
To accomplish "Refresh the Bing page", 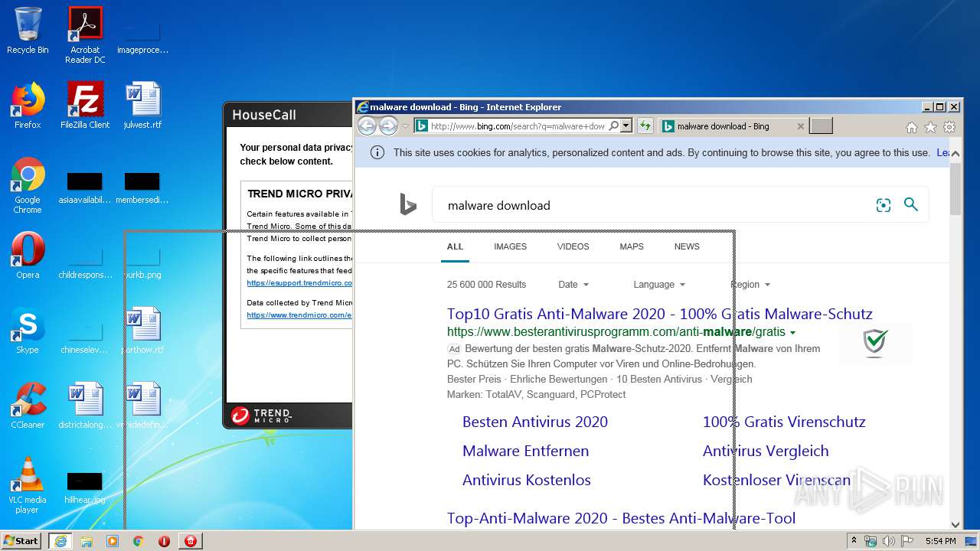I will 645,126.
